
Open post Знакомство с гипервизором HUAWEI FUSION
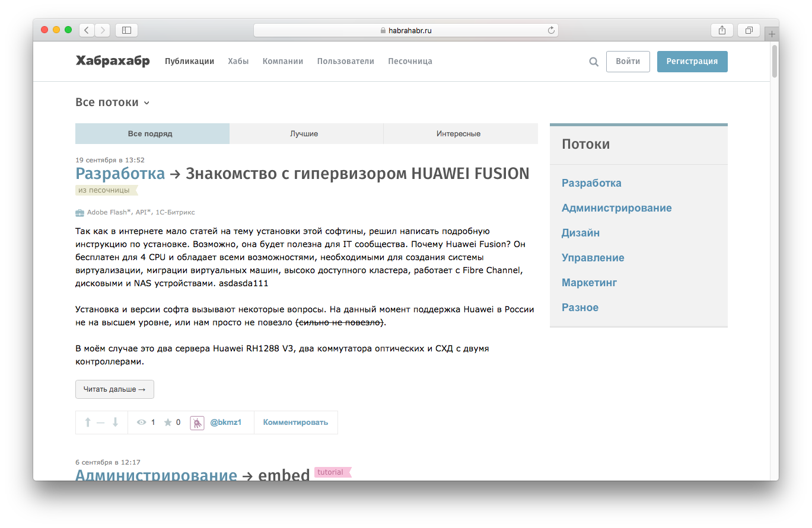pos(357,174)
